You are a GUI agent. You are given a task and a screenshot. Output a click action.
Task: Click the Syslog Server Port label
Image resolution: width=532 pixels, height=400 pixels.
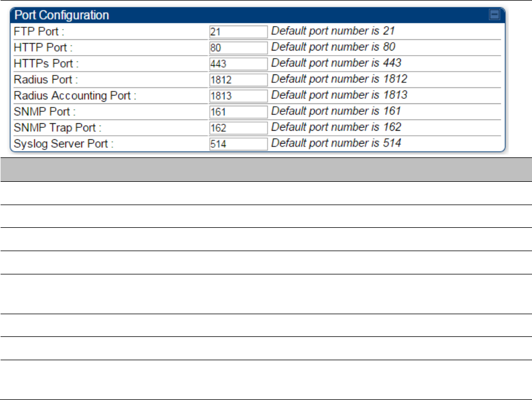[64, 144]
